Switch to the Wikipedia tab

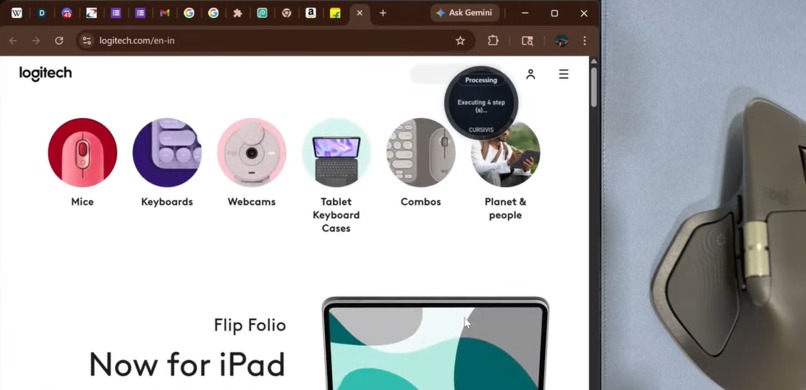pos(16,13)
